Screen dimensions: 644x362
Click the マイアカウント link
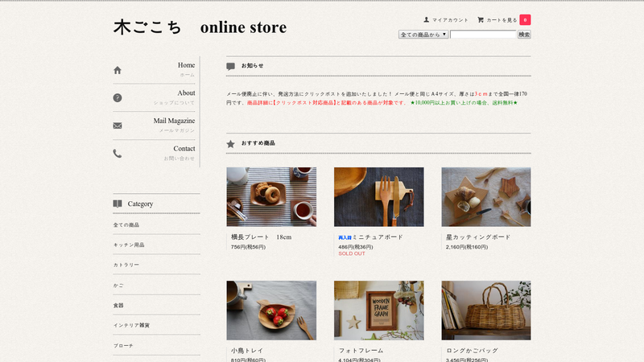[x=450, y=19]
